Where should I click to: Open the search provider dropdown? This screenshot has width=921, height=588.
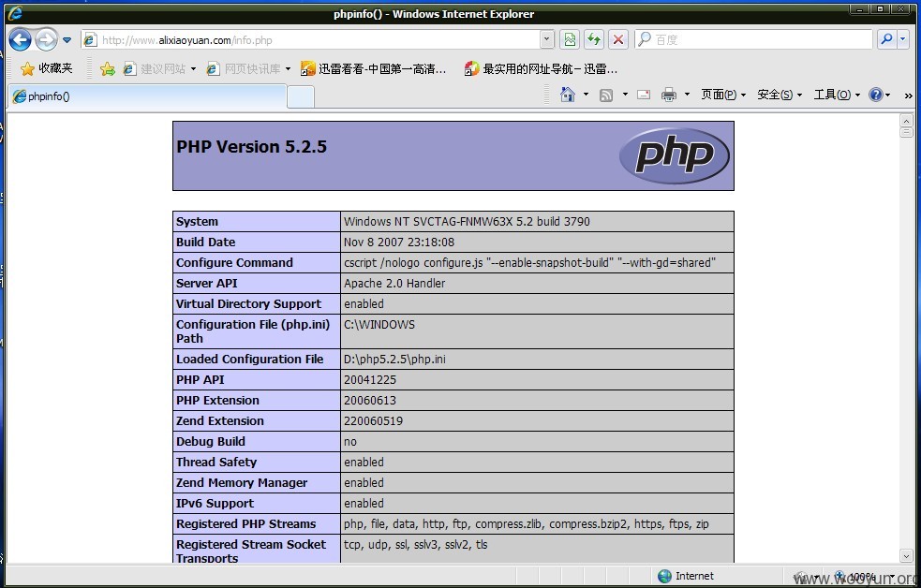click(x=903, y=40)
